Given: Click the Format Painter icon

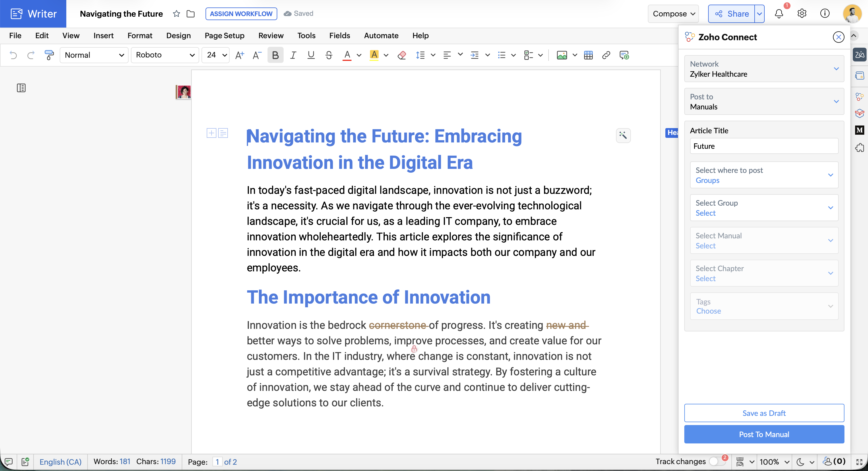Looking at the screenshot, I should [x=49, y=55].
